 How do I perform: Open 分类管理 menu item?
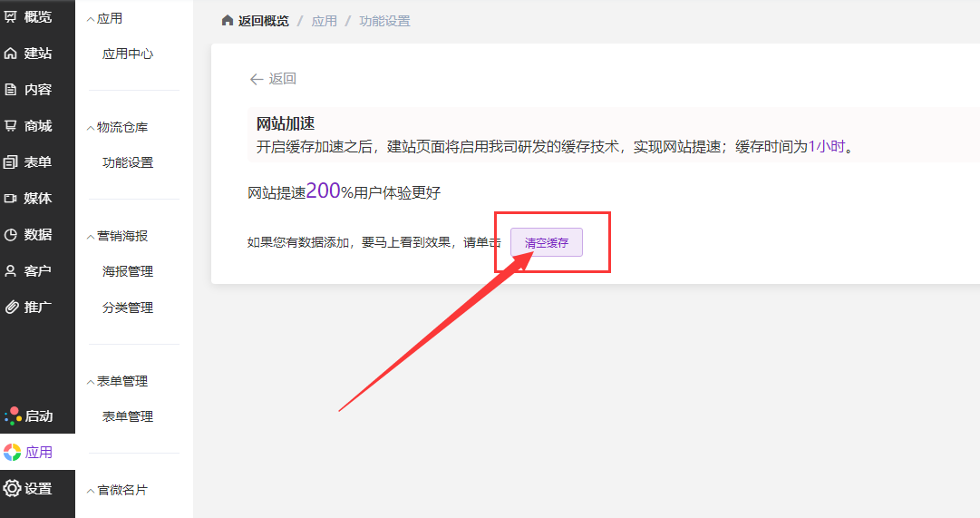(x=128, y=308)
